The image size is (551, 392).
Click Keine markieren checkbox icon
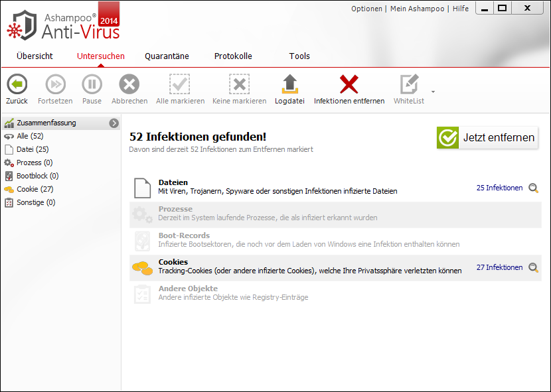239,84
